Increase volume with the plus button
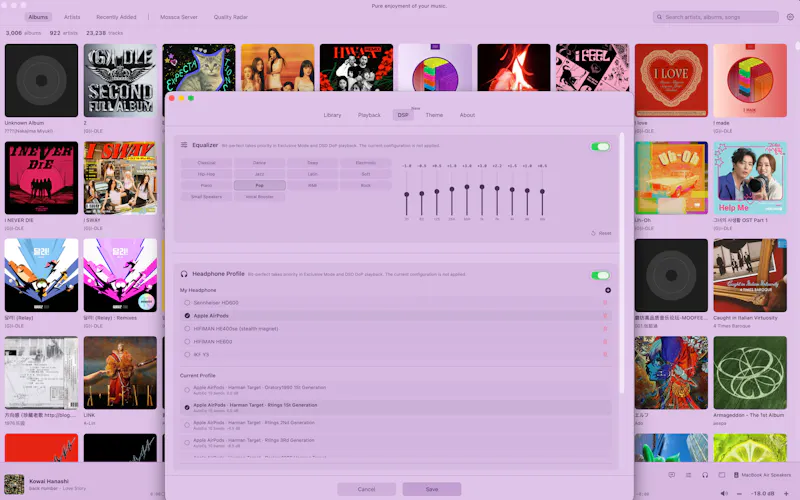The height and width of the screenshot is (500, 800). [x=786, y=493]
